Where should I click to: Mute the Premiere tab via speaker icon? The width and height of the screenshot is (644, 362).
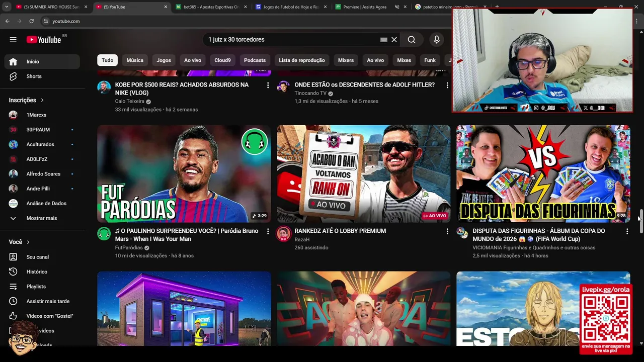click(x=396, y=7)
